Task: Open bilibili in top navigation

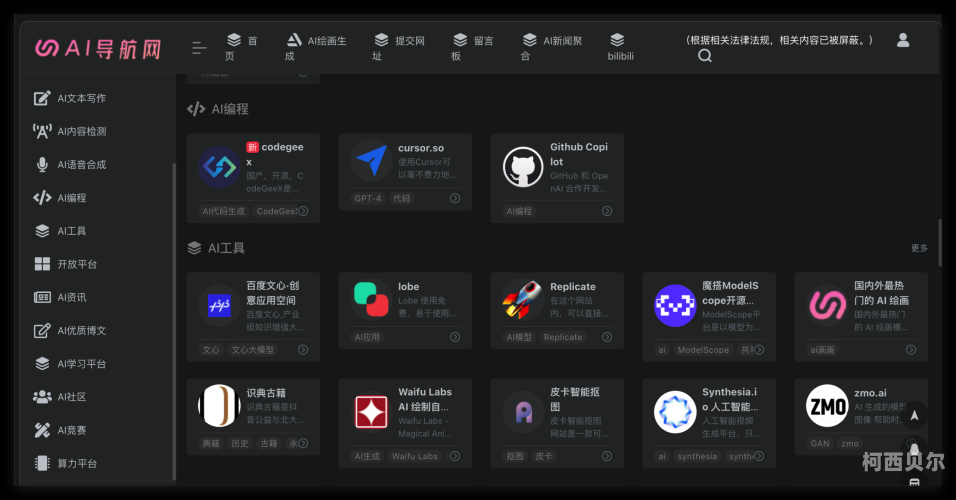Action: point(620,48)
